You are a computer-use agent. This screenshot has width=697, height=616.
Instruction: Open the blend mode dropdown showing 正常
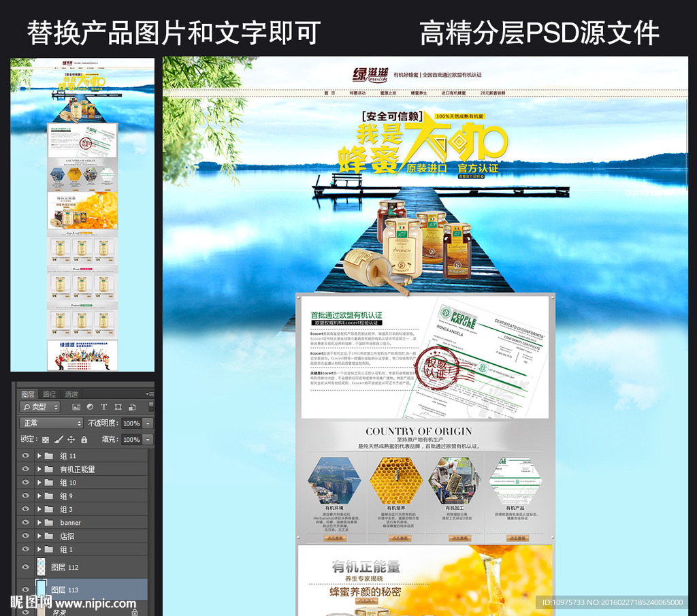tap(50, 422)
